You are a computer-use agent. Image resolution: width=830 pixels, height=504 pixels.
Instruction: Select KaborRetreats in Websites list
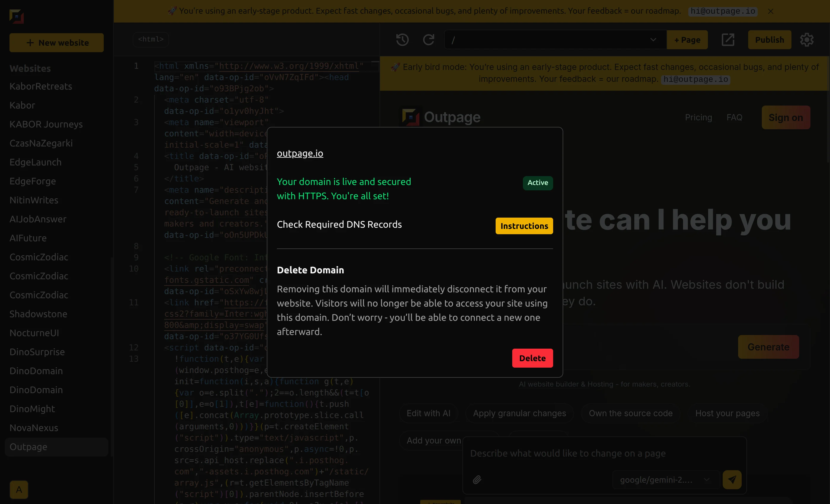pos(41,86)
